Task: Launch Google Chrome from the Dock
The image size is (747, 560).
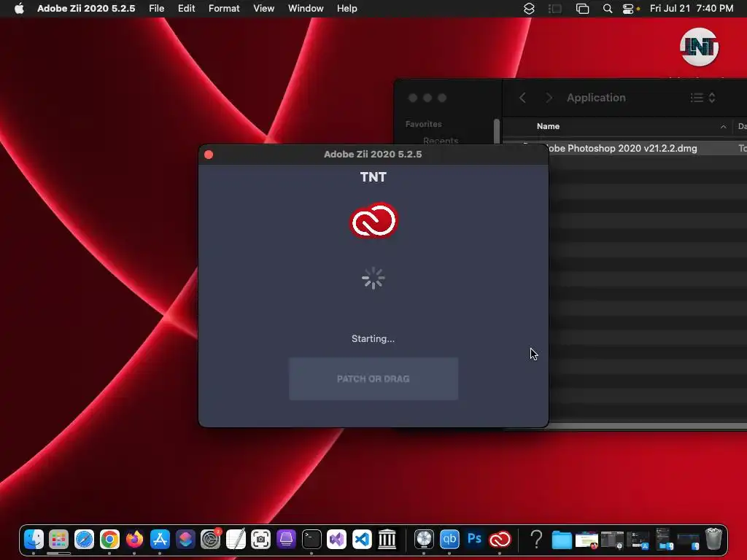Action: [x=109, y=539]
